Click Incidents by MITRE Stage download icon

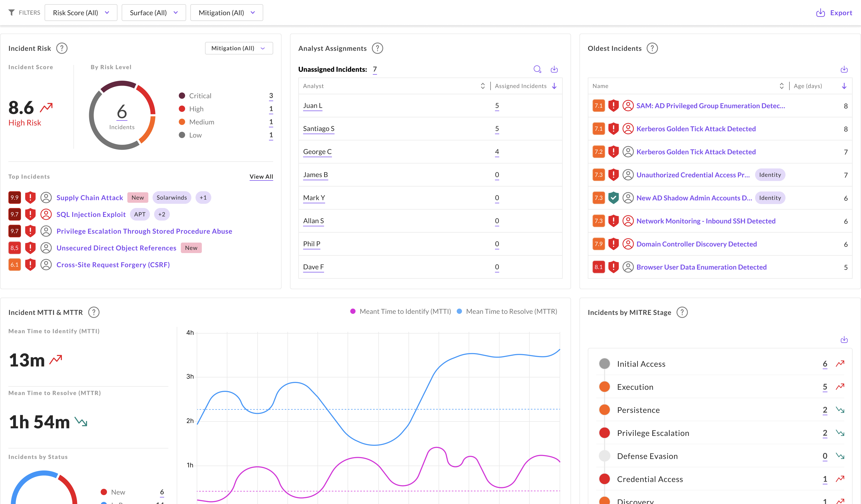pos(844,339)
